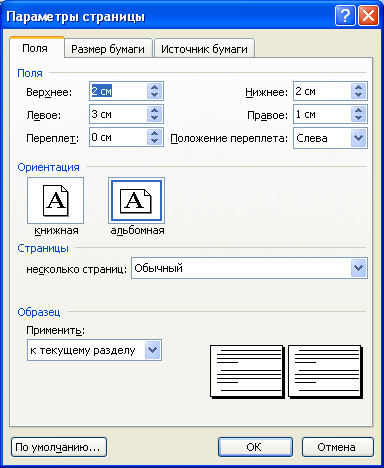This screenshot has width=384, height=468.
Task: Click the right page of the Образец preview
Action: (x=325, y=372)
